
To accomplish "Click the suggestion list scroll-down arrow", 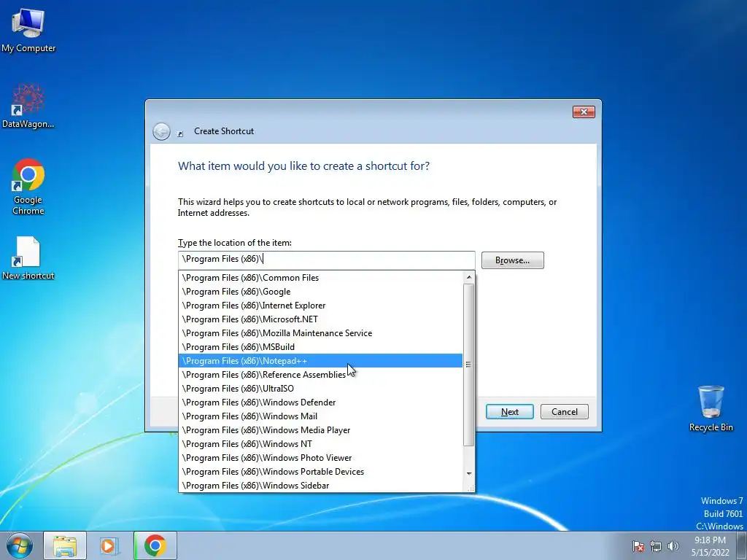I will click(x=469, y=473).
